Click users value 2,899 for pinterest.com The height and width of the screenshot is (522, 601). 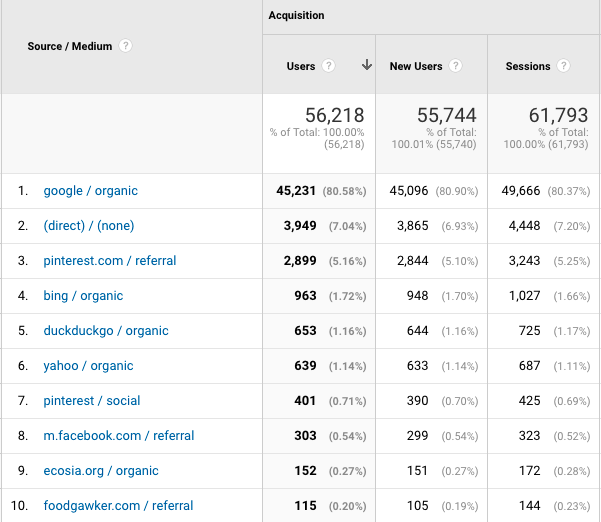click(x=300, y=261)
